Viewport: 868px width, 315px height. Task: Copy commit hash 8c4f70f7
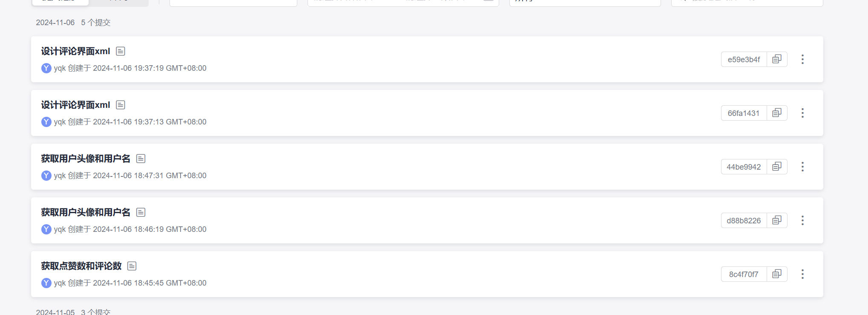[777, 274]
